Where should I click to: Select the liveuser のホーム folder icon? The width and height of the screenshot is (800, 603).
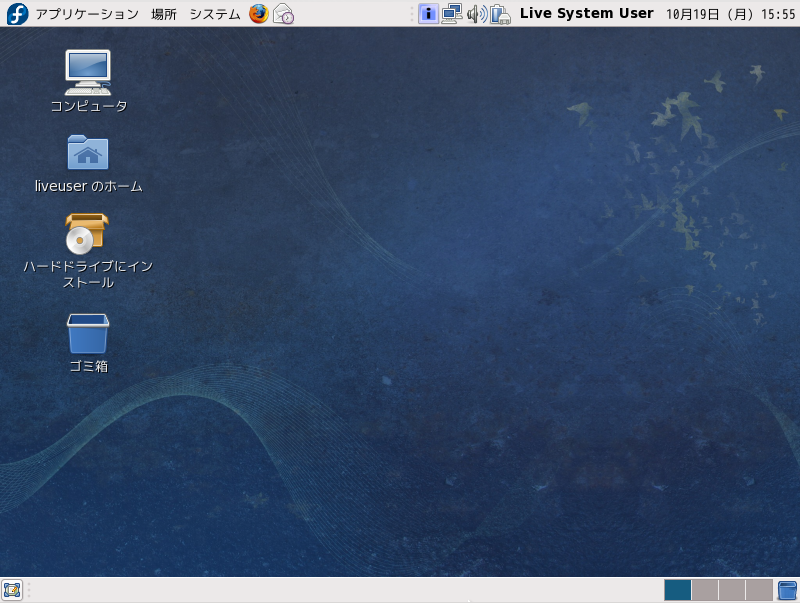point(88,153)
